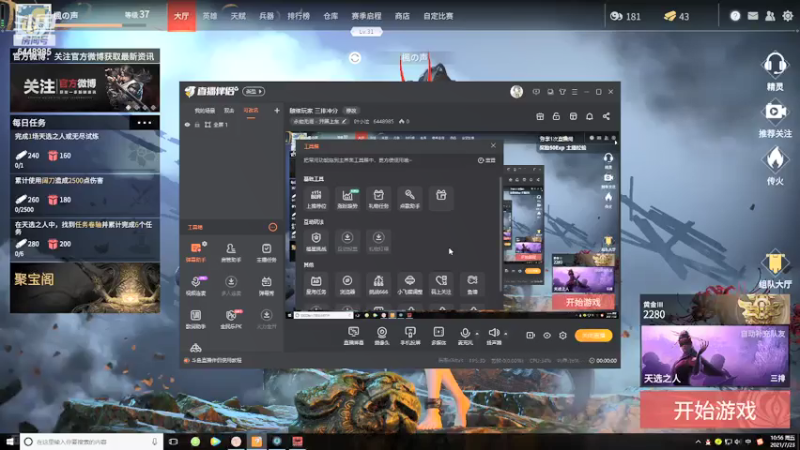Select the 天选之人 game mode thumbnail
800x450 pixels.
click(x=714, y=356)
